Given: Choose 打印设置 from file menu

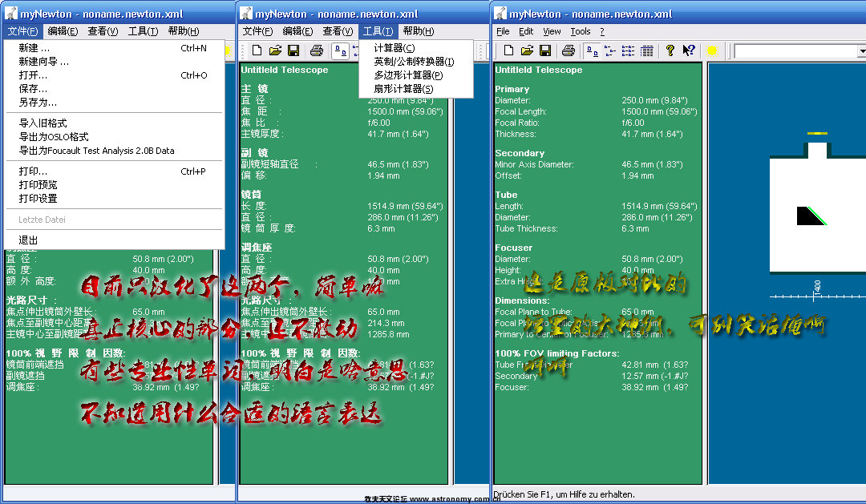Looking at the screenshot, I should coord(114,198).
